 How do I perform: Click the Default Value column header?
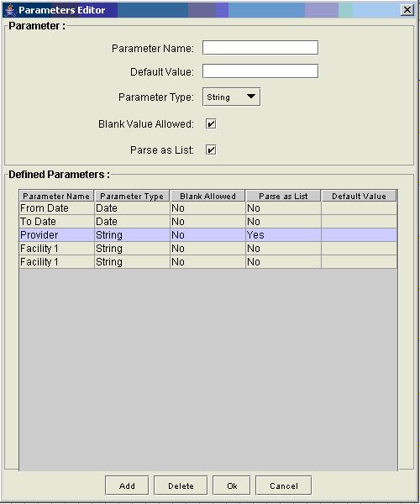(x=359, y=196)
